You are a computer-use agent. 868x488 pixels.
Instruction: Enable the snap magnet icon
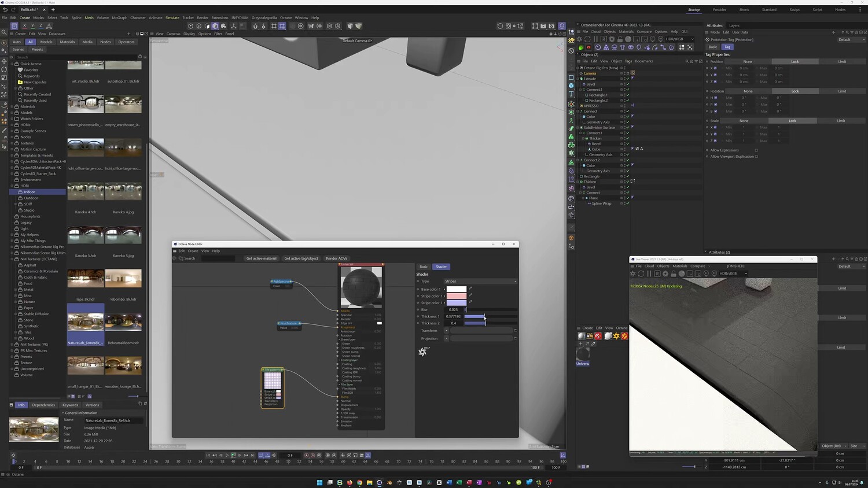[x=255, y=26]
